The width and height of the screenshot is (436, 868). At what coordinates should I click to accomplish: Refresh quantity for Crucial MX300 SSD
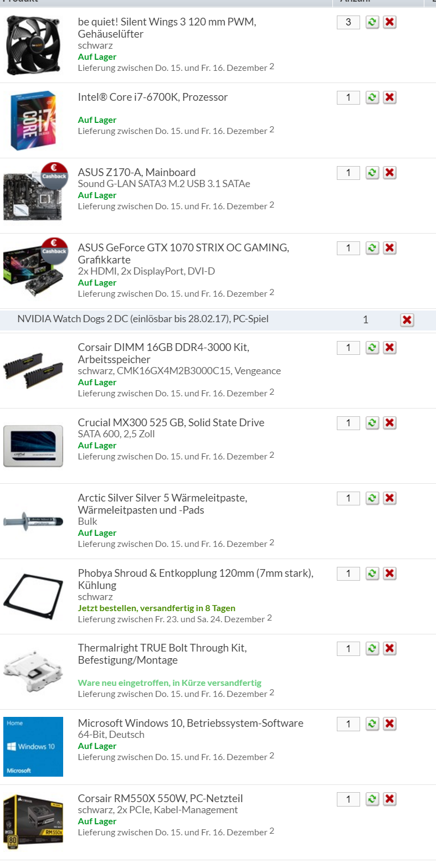(372, 423)
